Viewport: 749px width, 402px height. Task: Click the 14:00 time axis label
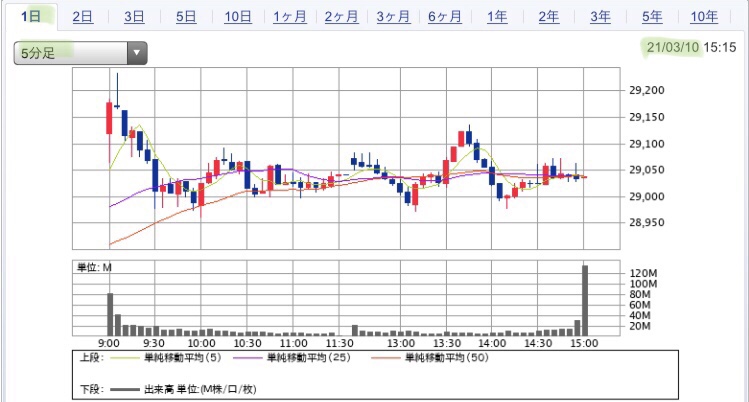click(492, 343)
